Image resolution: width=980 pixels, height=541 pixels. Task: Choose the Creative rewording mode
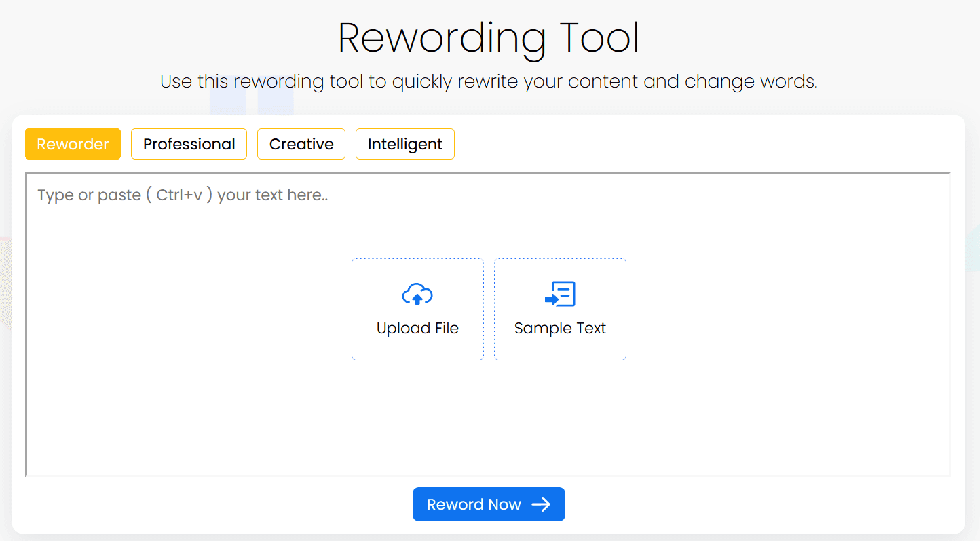click(301, 144)
